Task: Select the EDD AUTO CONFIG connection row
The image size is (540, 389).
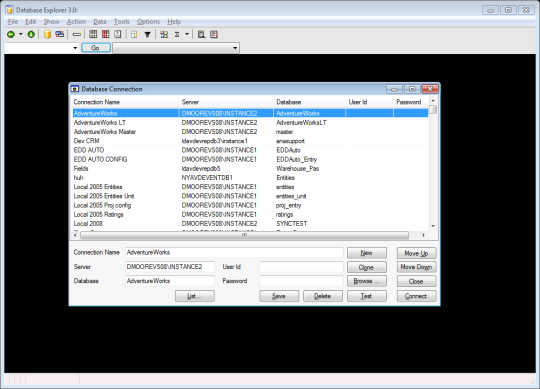Action: (250, 159)
